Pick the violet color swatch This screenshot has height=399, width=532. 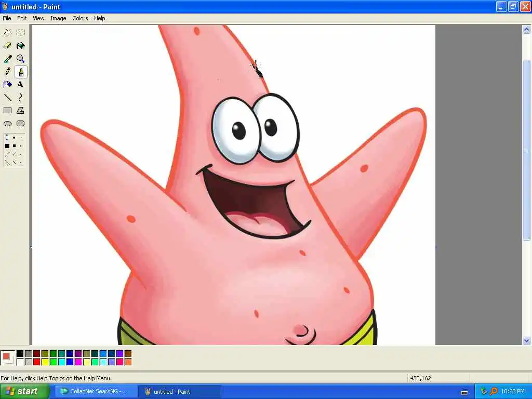click(120, 353)
